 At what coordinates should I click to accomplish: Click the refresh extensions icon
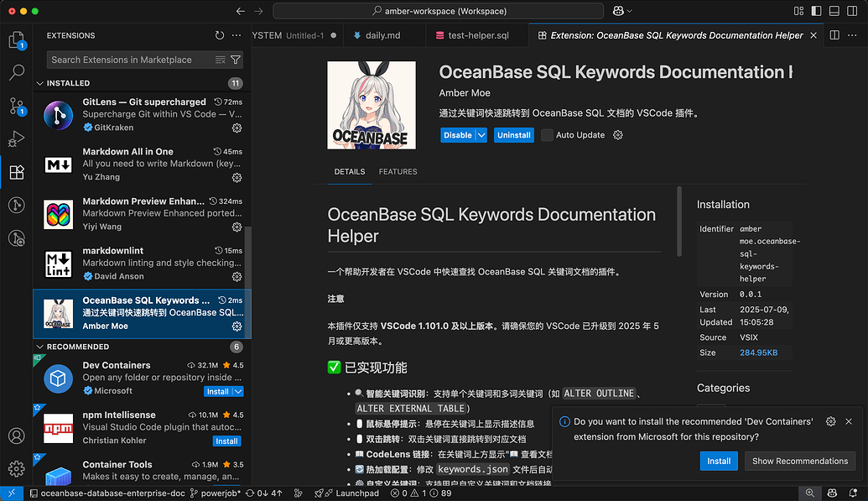tap(220, 36)
